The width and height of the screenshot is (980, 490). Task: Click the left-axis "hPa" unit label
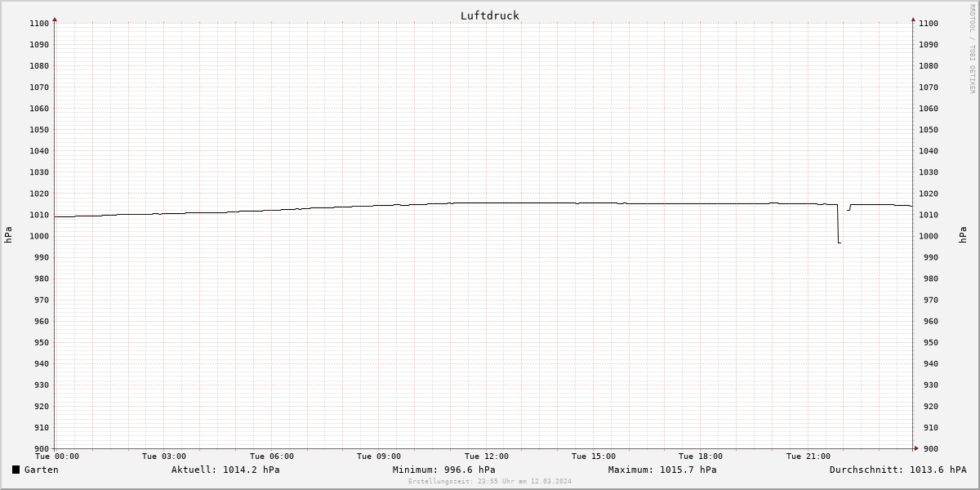coord(8,235)
